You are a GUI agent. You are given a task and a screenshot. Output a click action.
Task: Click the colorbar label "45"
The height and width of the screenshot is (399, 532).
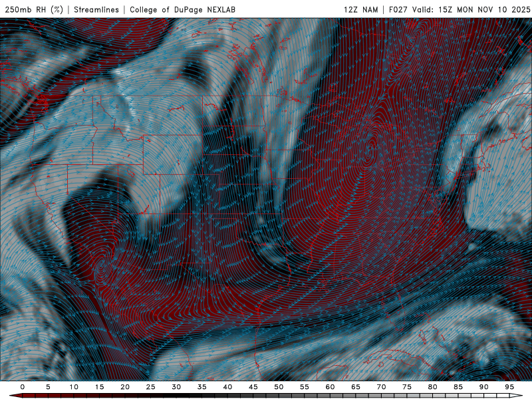point(253,387)
